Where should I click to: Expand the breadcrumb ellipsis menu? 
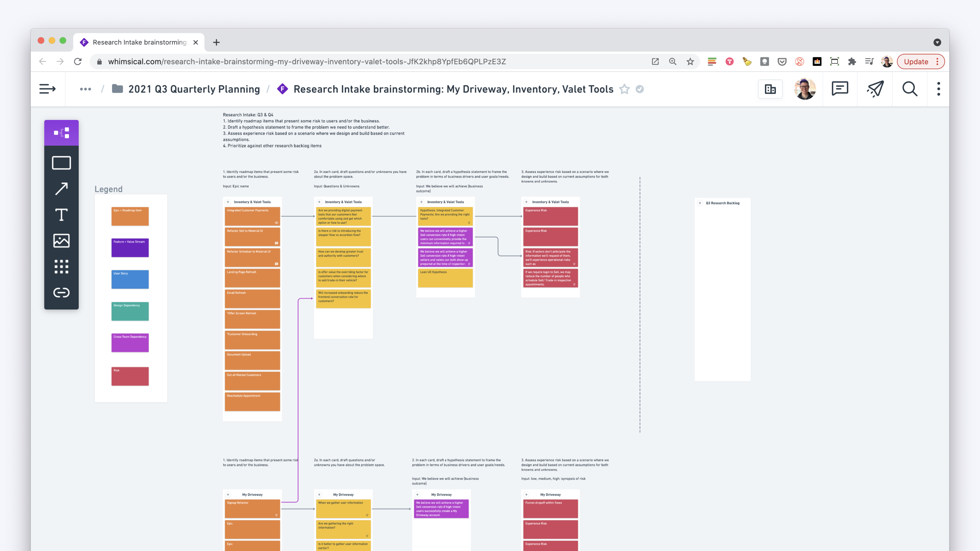[x=85, y=89]
